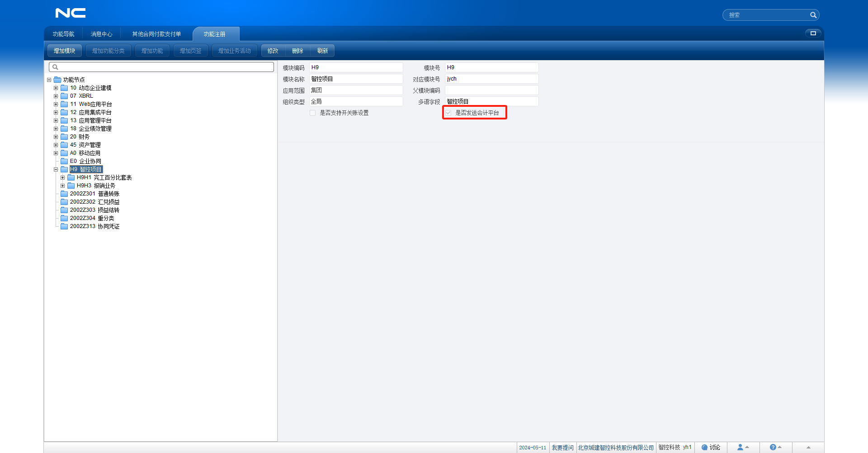
Task: Click 增加业务活动 button
Action: pyautogui.click(x=235, y=51)
